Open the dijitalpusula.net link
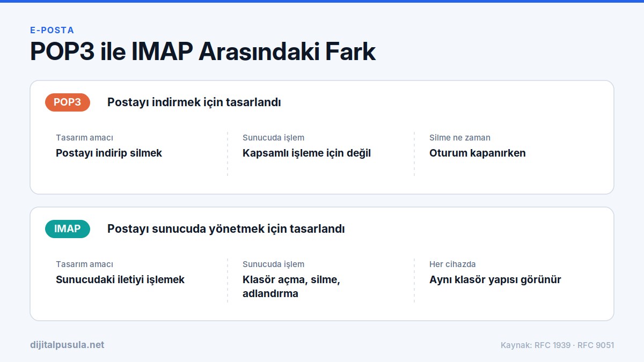The width and height of the screenshot is (644, 362). 67,345
